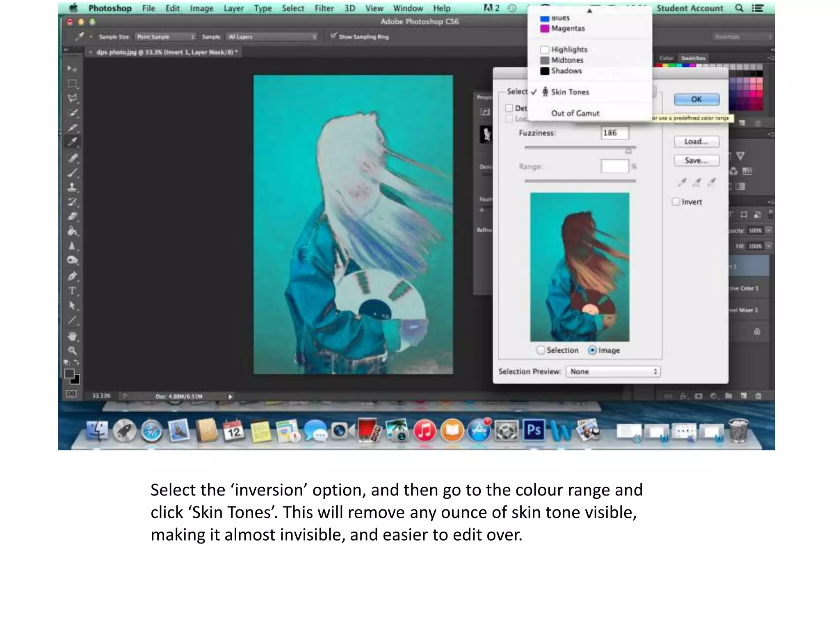Viewport: 840px width, 630px height.
Task: Click the Apple menu icon
Action: pyautogui.click(x=73, y=8)
